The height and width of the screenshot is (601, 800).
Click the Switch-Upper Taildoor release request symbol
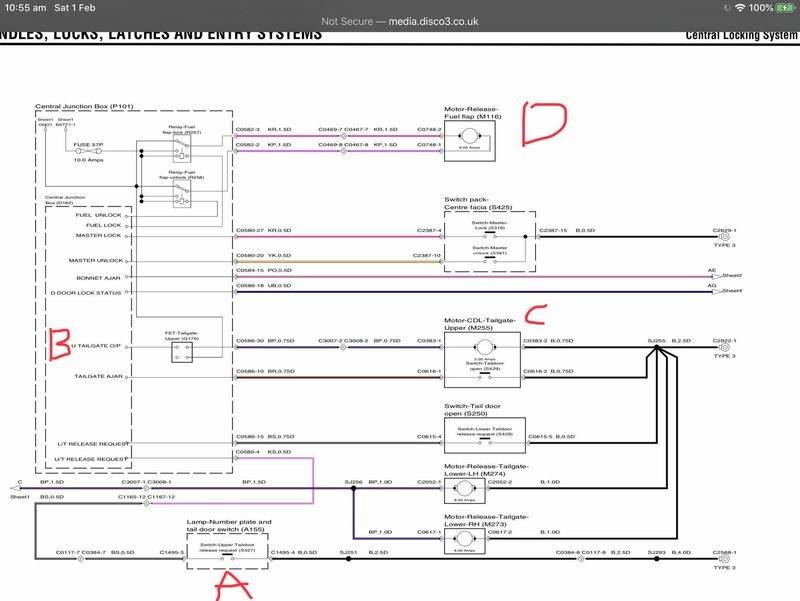point(228,558)
